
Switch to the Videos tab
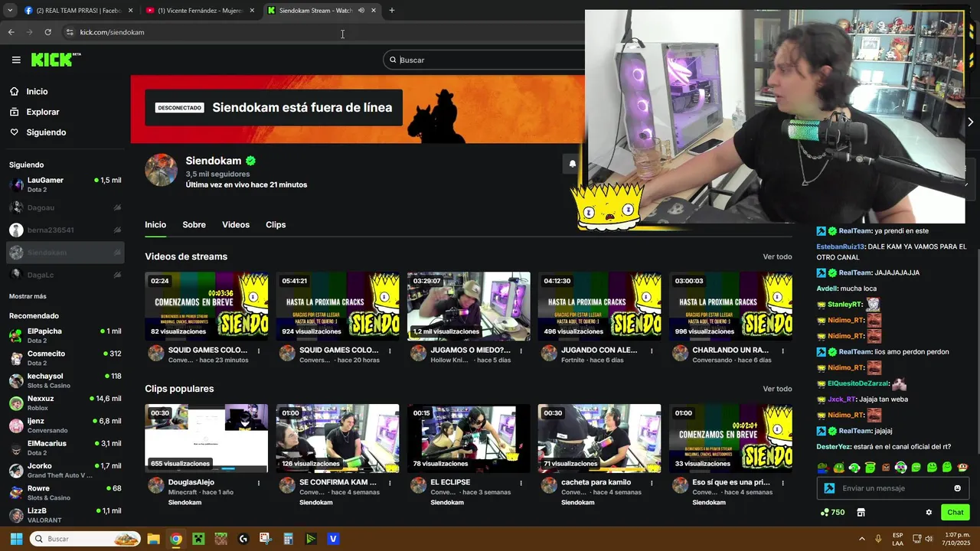pos(236,224)
